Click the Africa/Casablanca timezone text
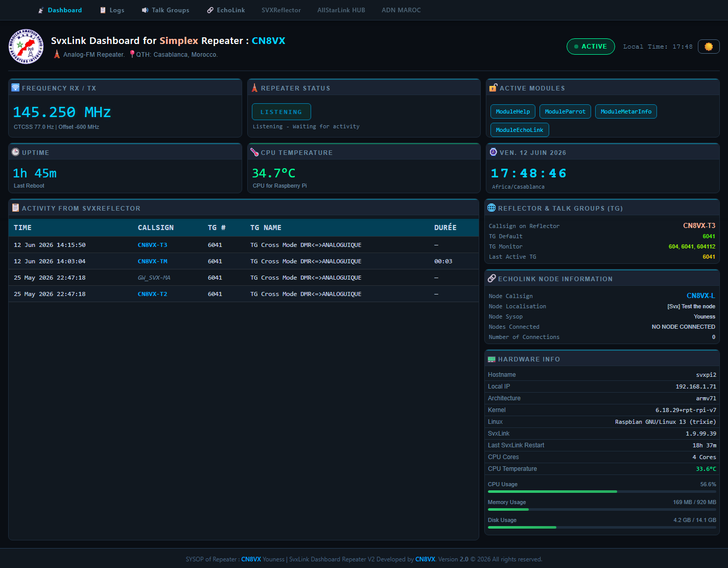 [x=518, y=187]
